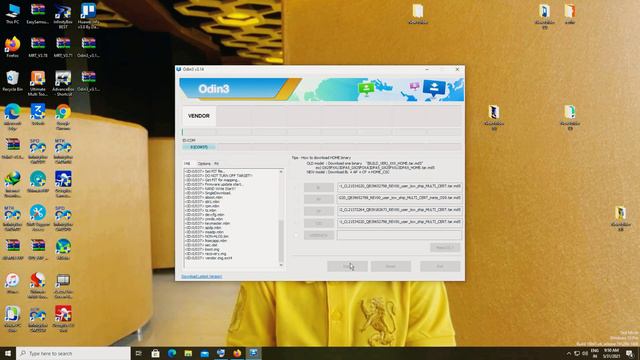Screen dimensions: 640x360
Task: Click the CSC file path field
Action: pyautogui.click(x=400, y=222)
